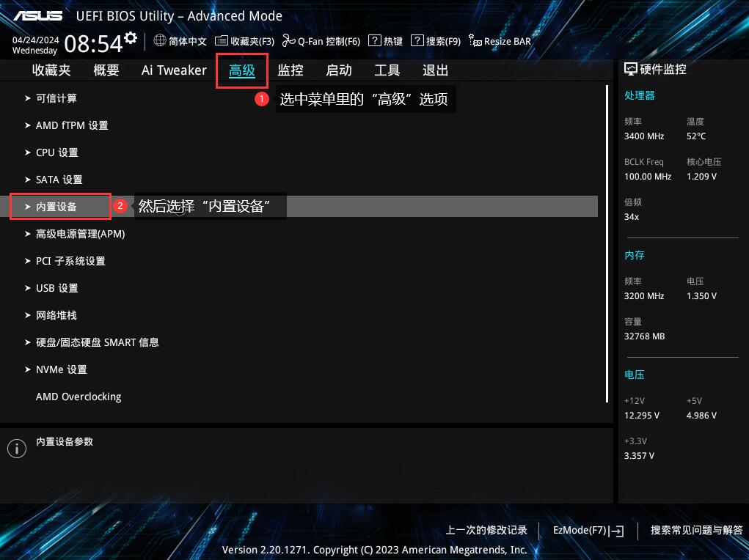This screenshot has height=560, width=749.
Task: Expand the 可信计算 submenu
Action: click(56, 98)
